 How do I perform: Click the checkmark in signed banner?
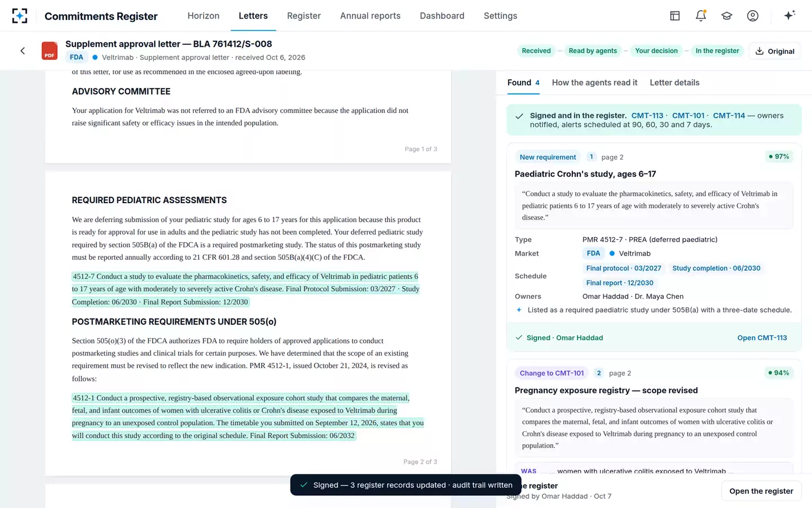(x=519, y=116)
